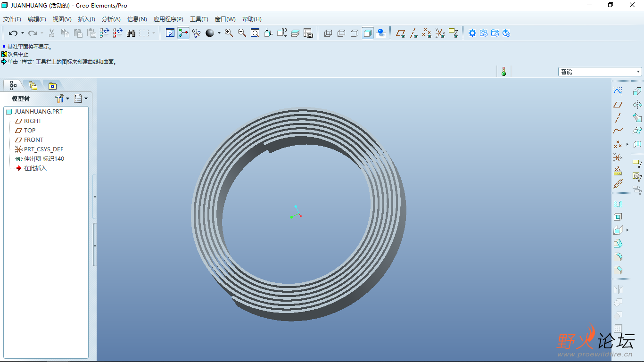Image resolution: width=644 pixels, height=362 pixels.
Task: Open the 文件(F) menu
Action: 12,19
